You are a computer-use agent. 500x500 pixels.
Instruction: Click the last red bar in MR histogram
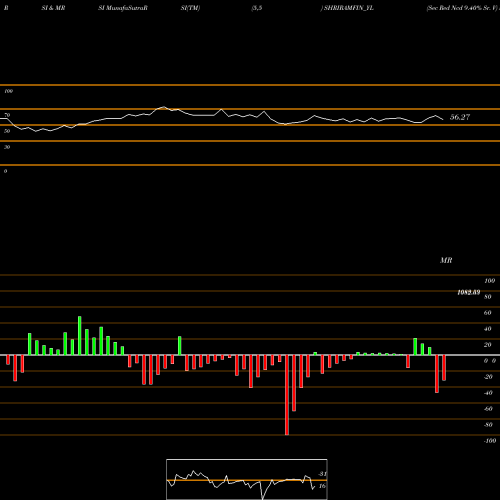[444, 368]
